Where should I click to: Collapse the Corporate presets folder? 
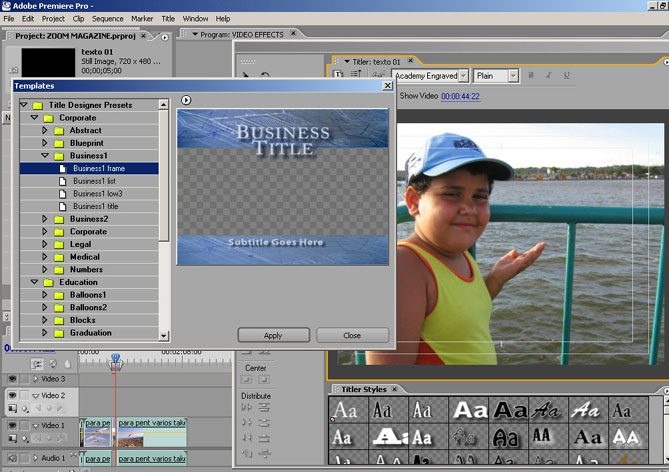click(x=34, y=118)
